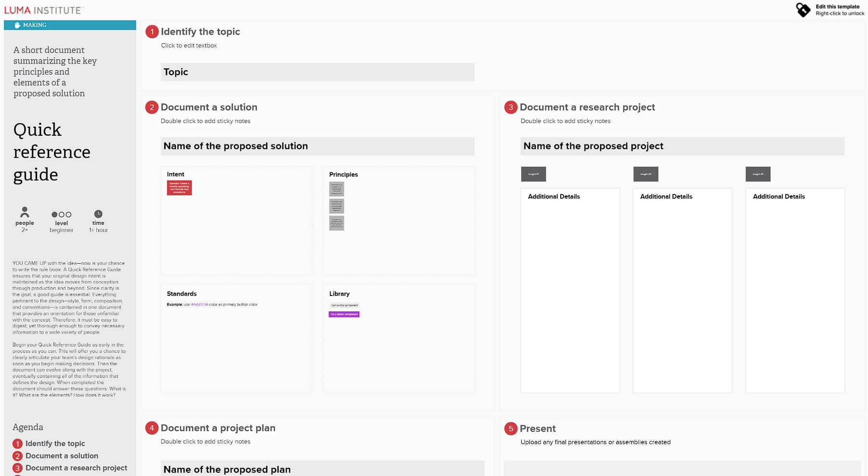The width and height of the screenshot is (868, 476).
Task: Click the Edit this template lock icon
Action: point(803,10)
